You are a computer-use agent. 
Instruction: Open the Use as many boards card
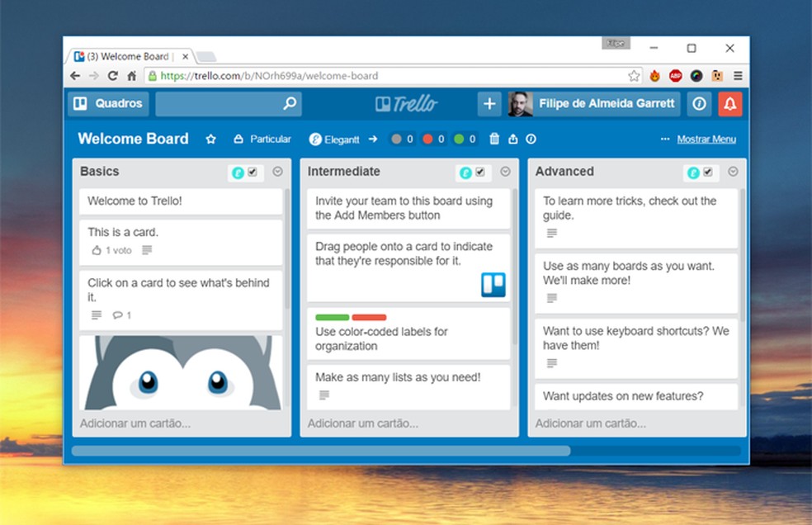(636, 283)
